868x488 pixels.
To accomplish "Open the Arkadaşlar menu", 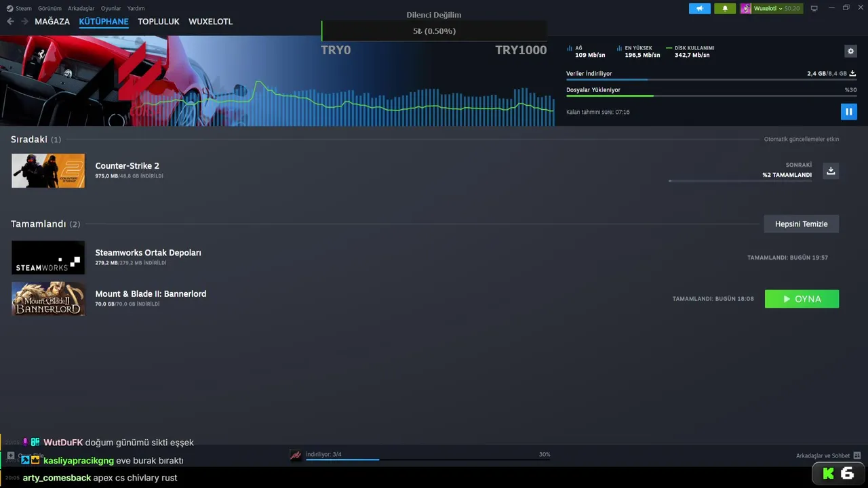I will pos(81,9).
